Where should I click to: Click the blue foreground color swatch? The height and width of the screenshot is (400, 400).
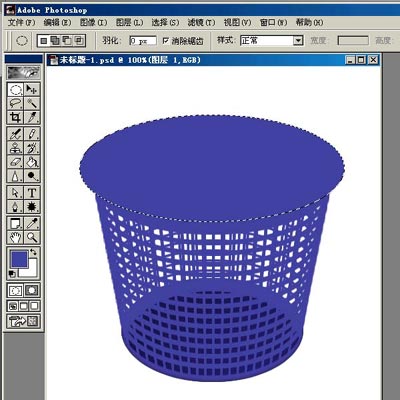click(x=18, y=259)
